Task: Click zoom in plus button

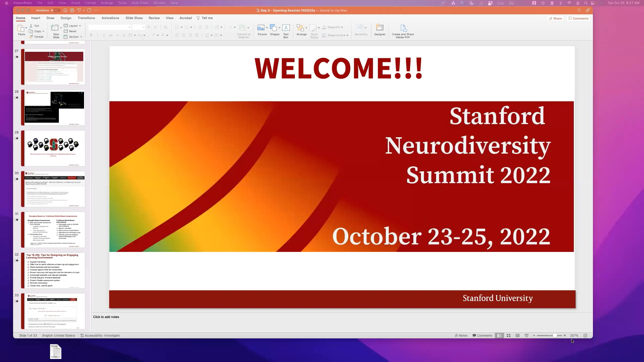Action: [565, 335]
